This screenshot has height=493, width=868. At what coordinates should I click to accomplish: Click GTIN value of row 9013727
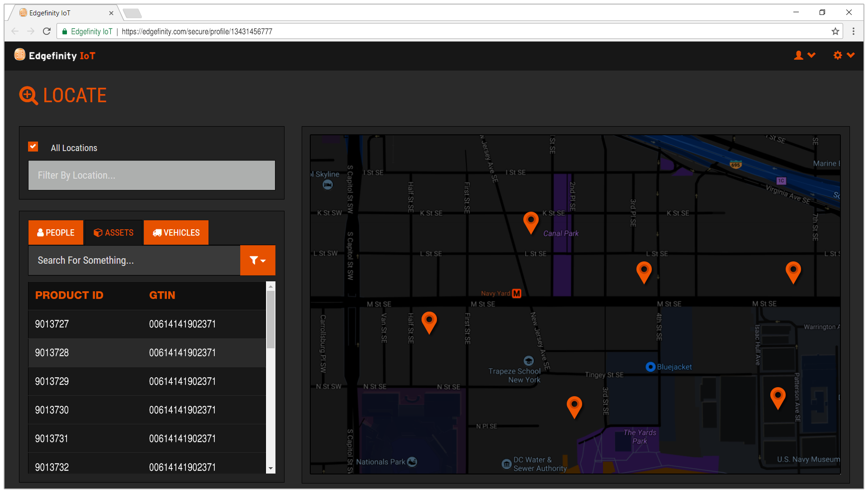point(182,324)
